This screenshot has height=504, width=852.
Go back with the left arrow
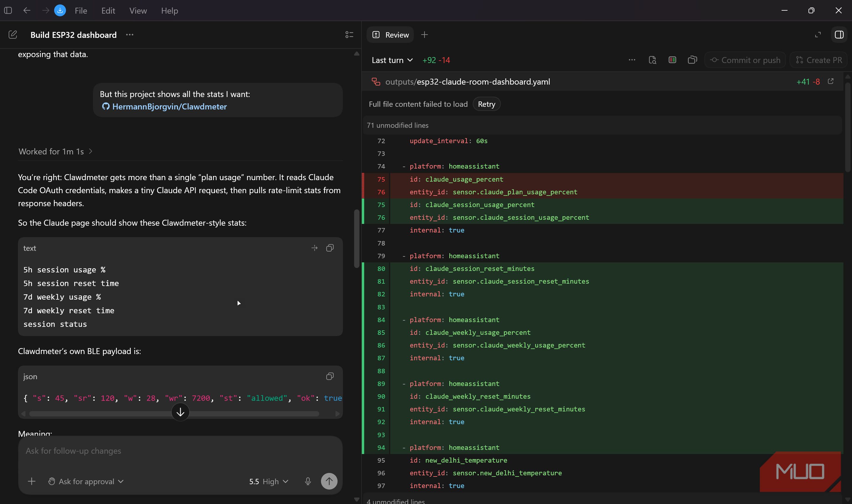pyautogui.click(x=27, y=11)
